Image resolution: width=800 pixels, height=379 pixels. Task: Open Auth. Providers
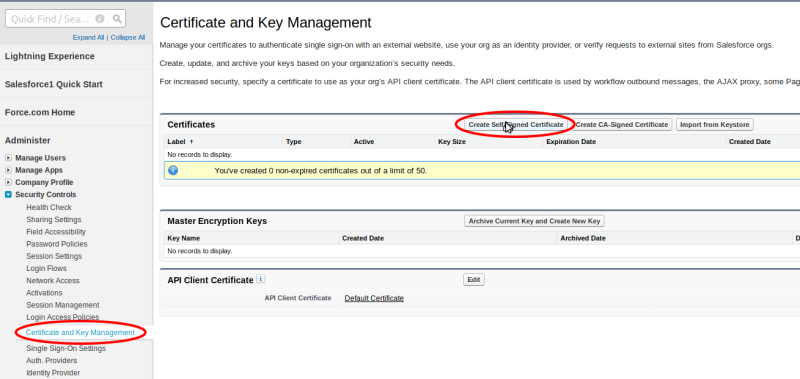[x=52, y=361]
